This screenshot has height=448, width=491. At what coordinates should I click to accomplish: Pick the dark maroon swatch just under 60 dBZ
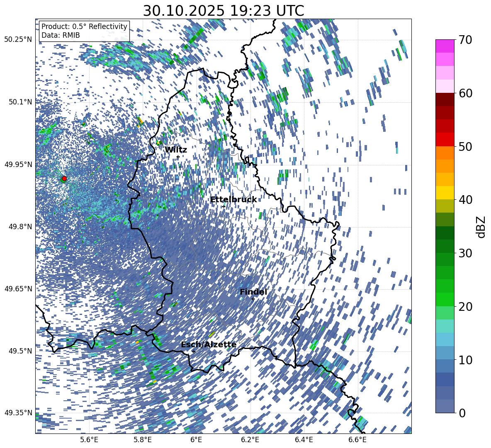[x=445, y=100]
